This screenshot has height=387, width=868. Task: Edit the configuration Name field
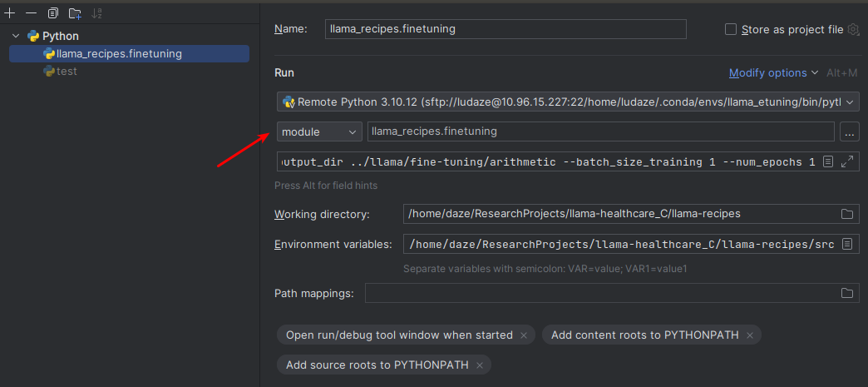506,29
